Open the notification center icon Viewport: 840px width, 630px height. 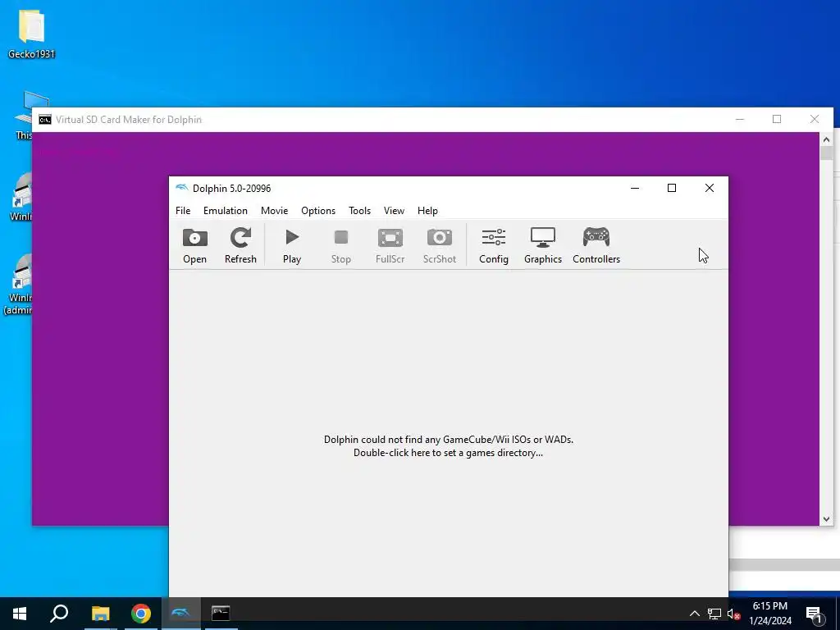[815, 614]
